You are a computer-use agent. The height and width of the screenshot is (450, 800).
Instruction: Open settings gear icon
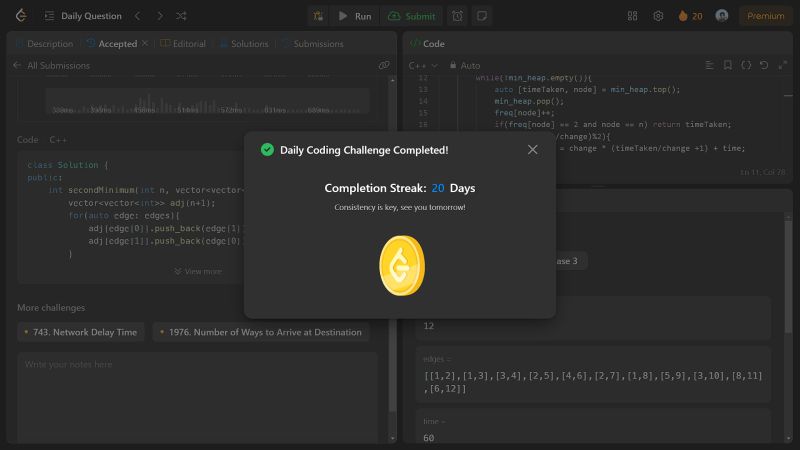click(x=658, y=16)
